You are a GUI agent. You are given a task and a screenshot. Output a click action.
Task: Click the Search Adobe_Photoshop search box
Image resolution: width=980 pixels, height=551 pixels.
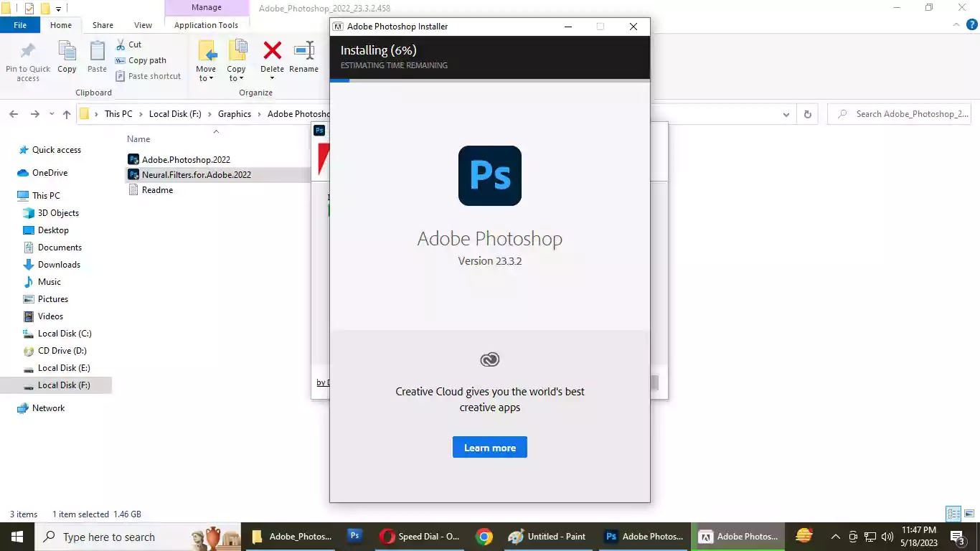click(899, 114)
